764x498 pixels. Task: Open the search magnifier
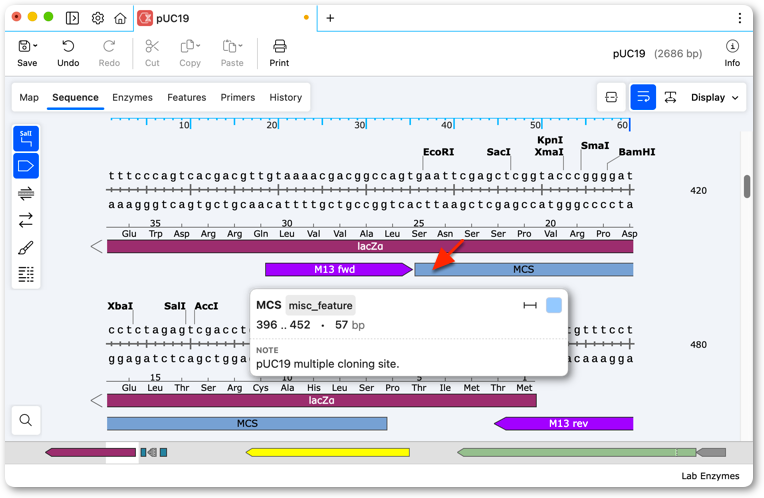tap(26, 420)
